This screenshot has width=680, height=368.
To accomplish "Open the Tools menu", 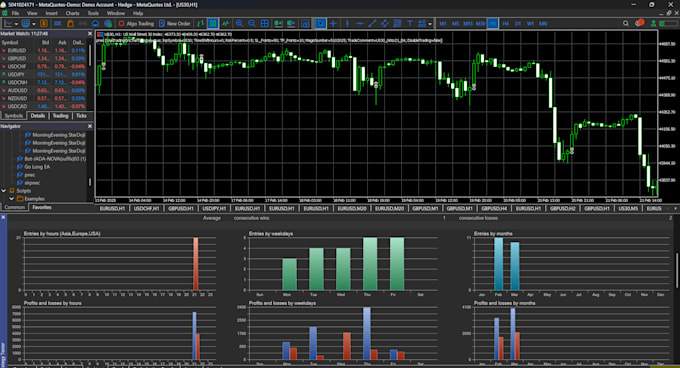I will tap(93, 13).
